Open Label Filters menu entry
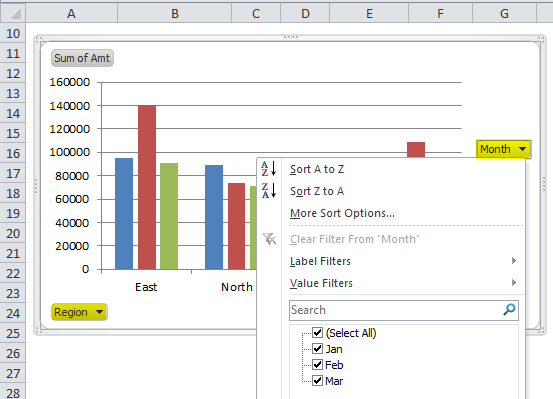The width and height of the screenshot is (553, 399). point(320,261)
